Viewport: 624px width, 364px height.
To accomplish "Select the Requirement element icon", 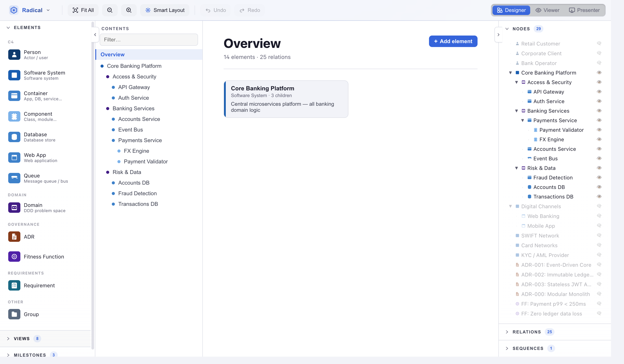I will (14, 286).
